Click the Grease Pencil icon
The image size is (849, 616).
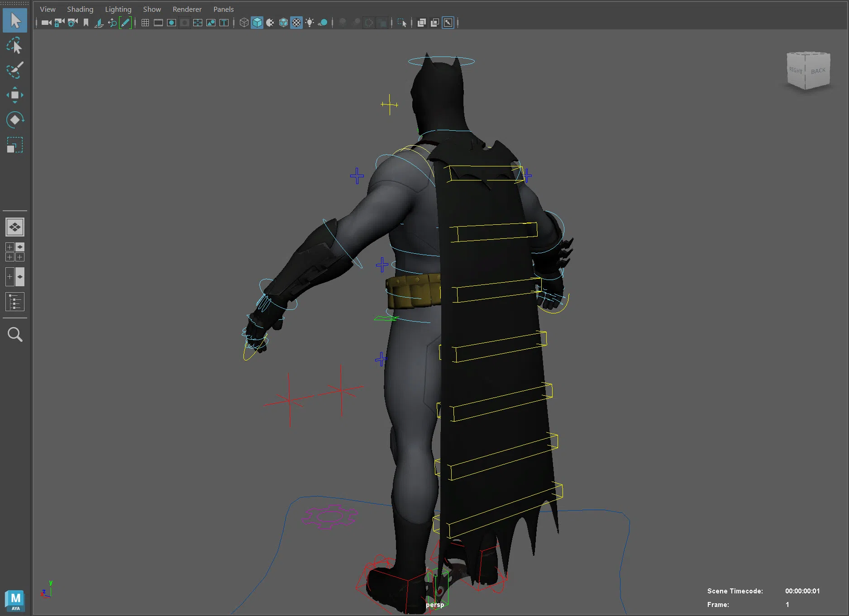click(125, 23)
